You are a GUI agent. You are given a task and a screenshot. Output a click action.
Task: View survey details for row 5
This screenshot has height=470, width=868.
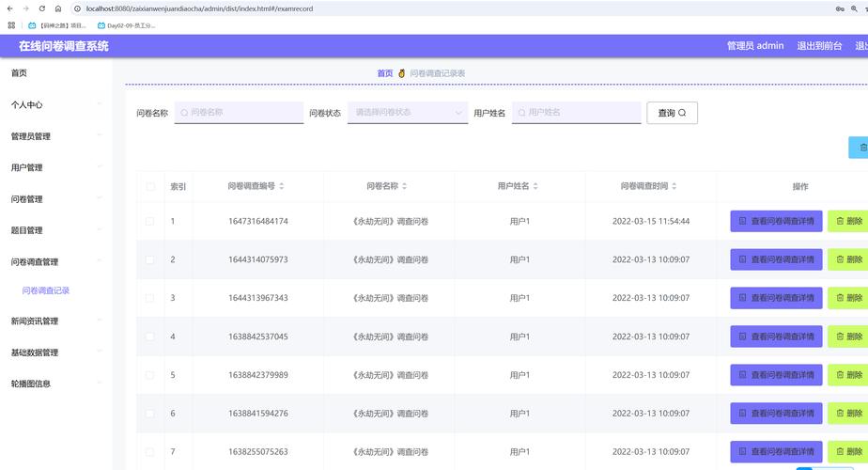tap(776, 375)
